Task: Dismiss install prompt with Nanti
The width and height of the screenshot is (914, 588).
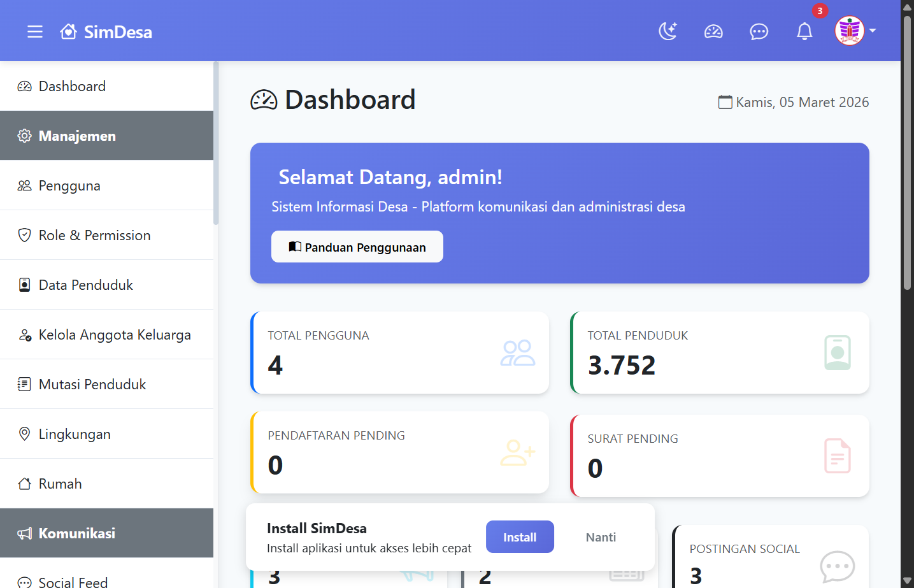Action: point(601,537)
